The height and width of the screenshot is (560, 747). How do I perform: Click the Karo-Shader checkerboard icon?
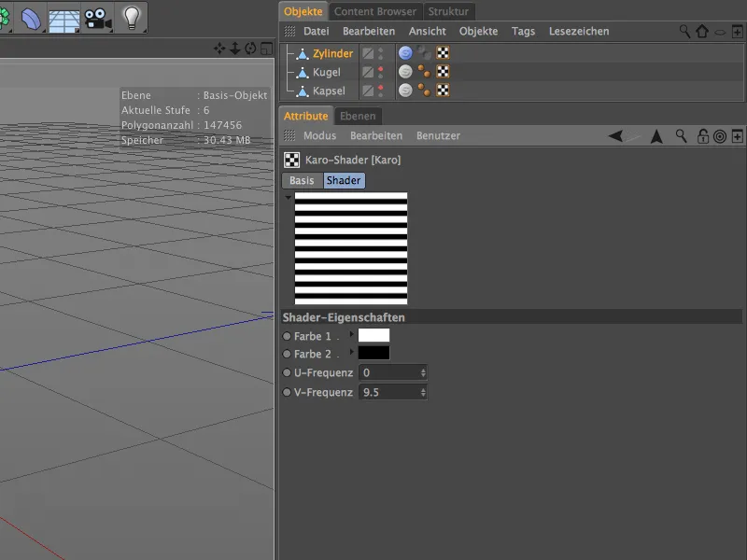click(291, 160)
